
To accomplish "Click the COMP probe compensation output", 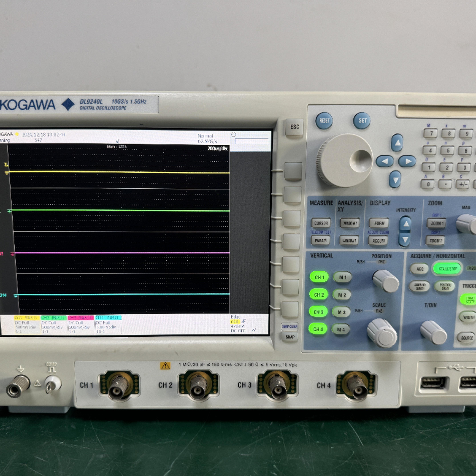I will [53, 385].
